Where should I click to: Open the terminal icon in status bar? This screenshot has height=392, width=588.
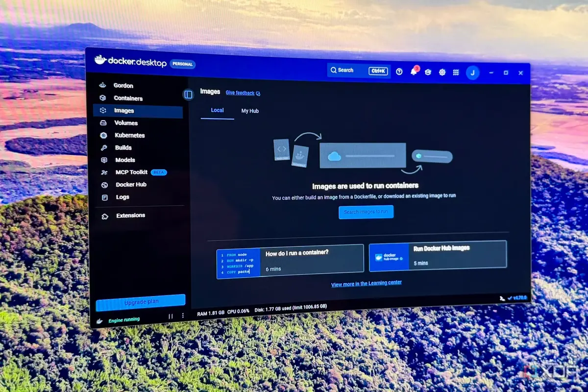tap(502, 298)
